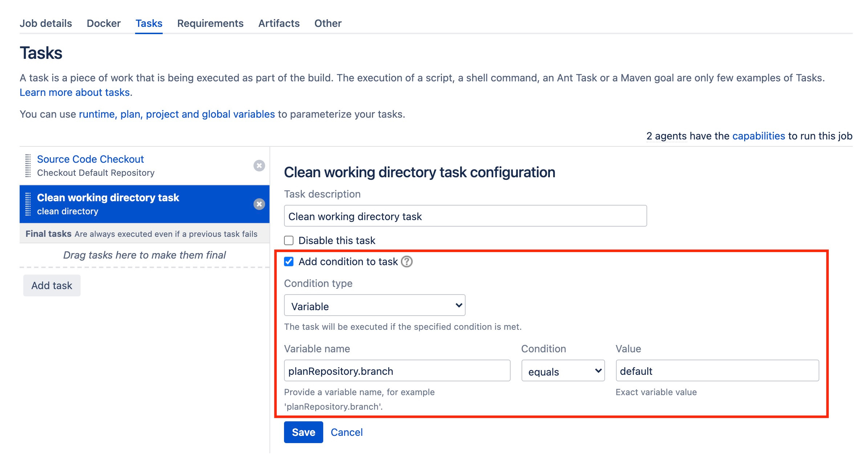Click the Save button

point(303,432)
